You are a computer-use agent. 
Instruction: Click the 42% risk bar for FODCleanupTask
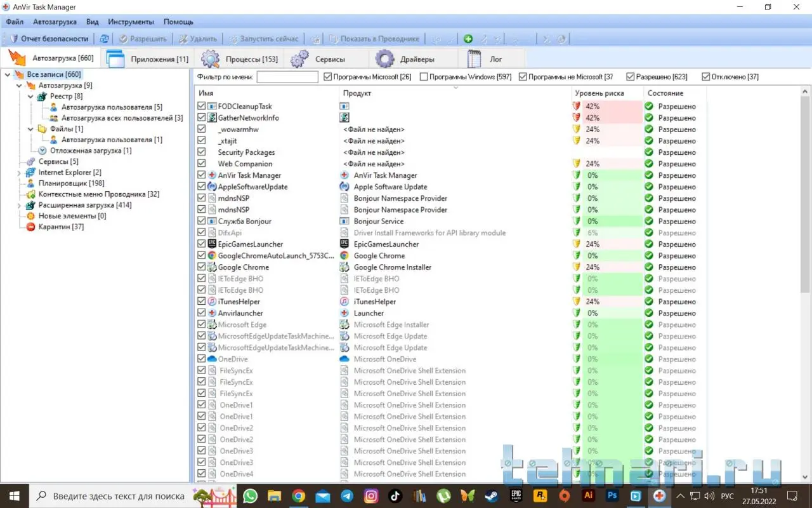613,106
